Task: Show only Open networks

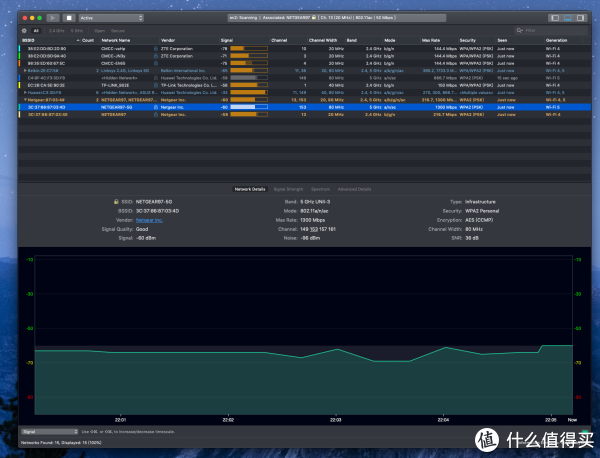Action: point(99,31)
